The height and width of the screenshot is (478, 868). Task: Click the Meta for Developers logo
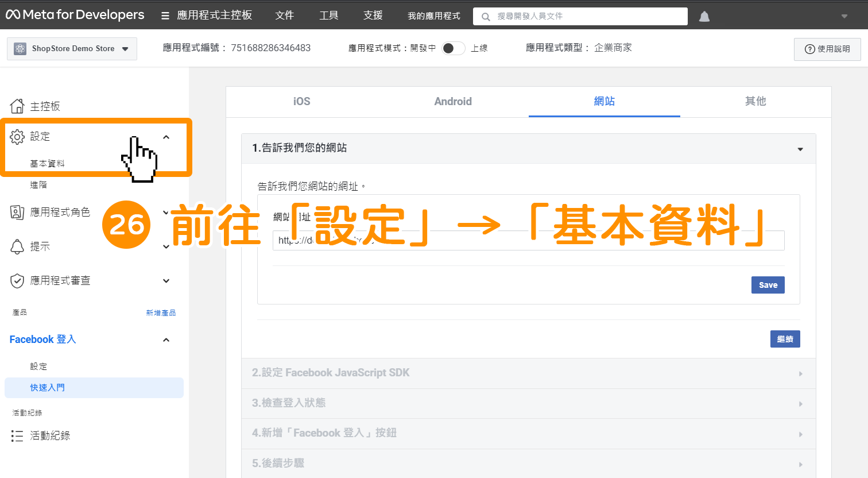(75, 15)
